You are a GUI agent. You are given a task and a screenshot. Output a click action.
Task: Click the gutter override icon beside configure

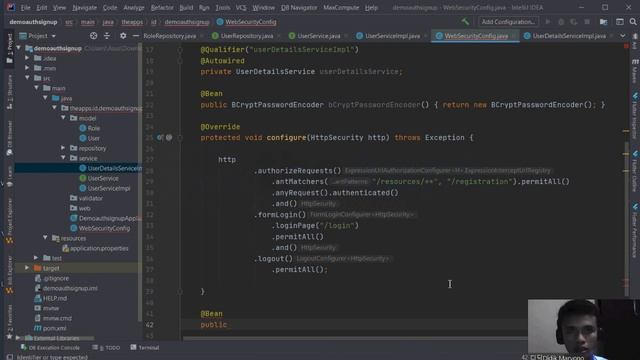160,138
